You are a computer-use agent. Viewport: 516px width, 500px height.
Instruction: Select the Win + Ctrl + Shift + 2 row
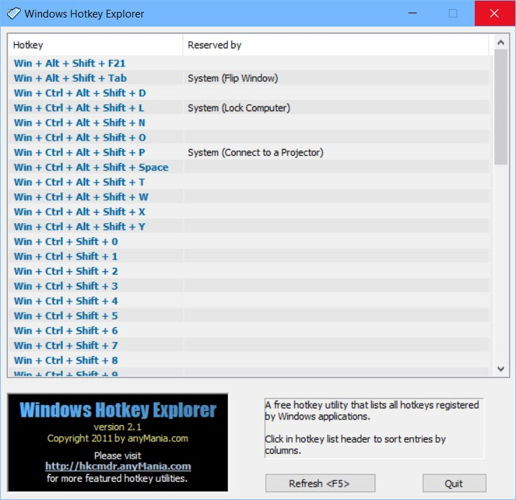tap(248, 271)
